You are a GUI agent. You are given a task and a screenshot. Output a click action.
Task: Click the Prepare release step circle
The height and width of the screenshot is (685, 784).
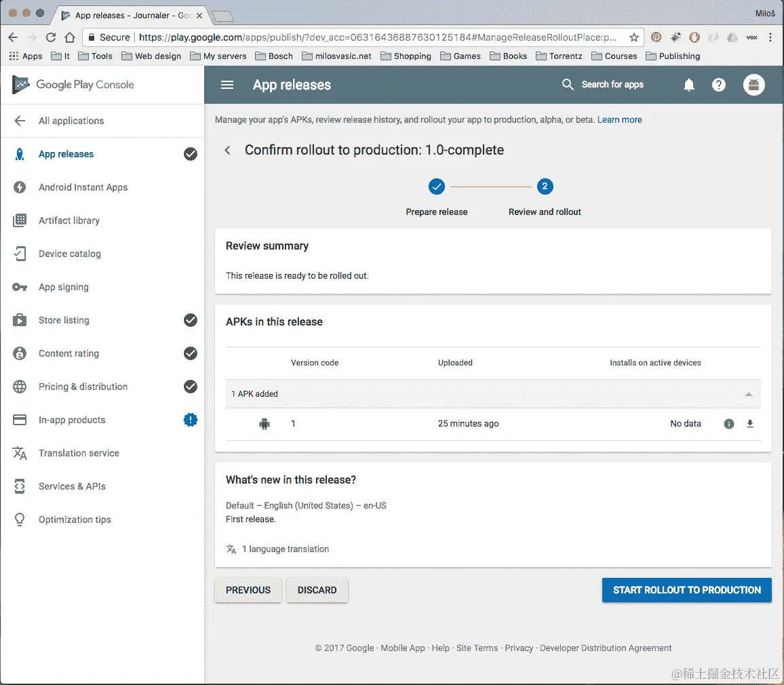437,187
